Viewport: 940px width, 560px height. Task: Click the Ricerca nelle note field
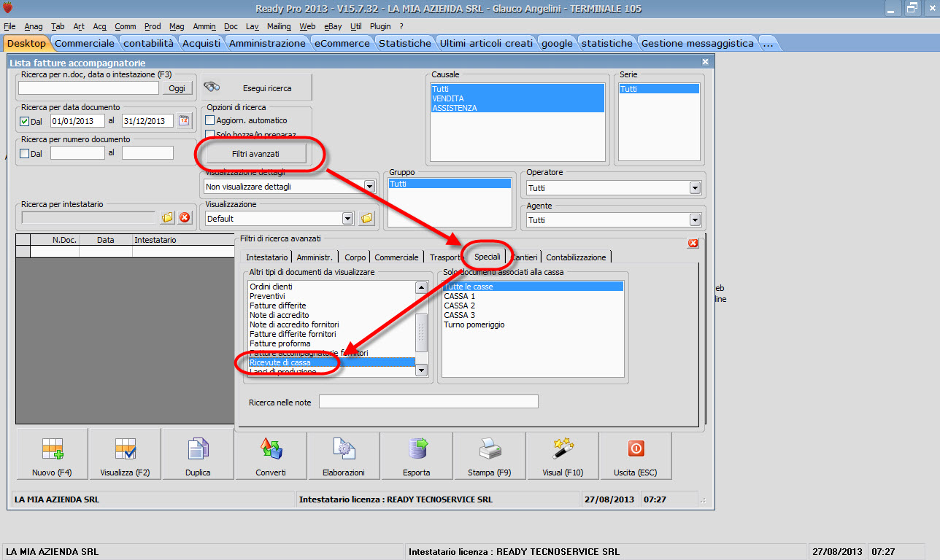click(x=428, y=402)
